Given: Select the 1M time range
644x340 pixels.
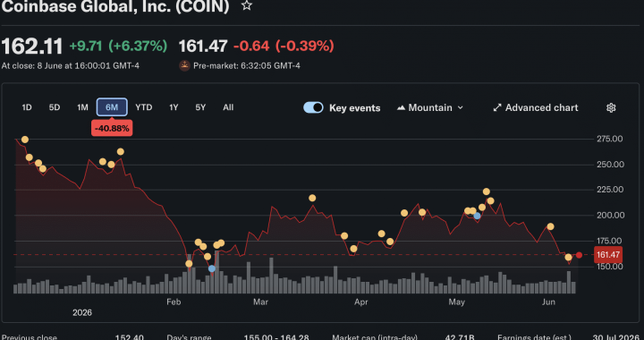Looking at the screenshot, I should pyautogui.click(x=82, y=107).
